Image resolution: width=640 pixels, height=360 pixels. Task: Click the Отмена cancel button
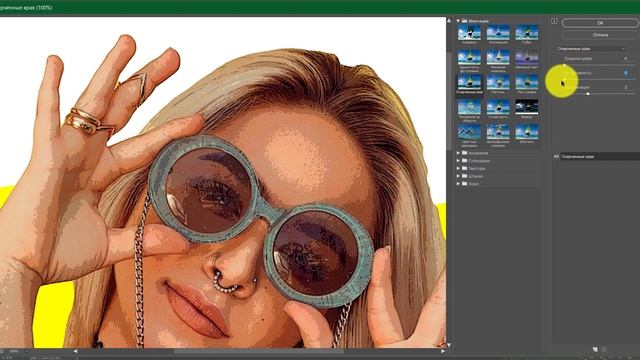point(600,35)
